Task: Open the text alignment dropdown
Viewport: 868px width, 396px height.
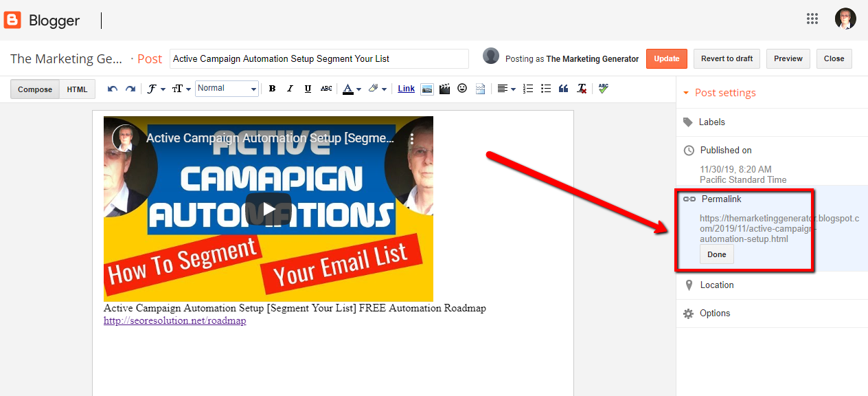Action: (x=506, y=89)
